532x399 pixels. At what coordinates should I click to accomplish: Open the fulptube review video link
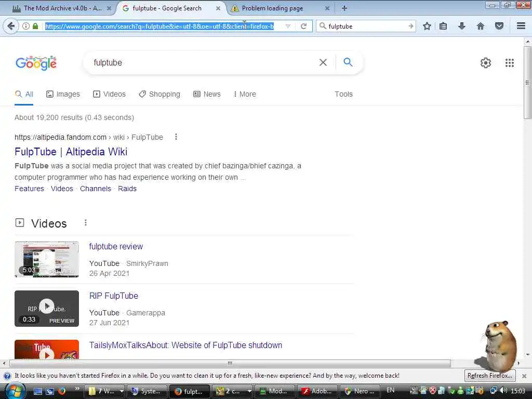116,247
